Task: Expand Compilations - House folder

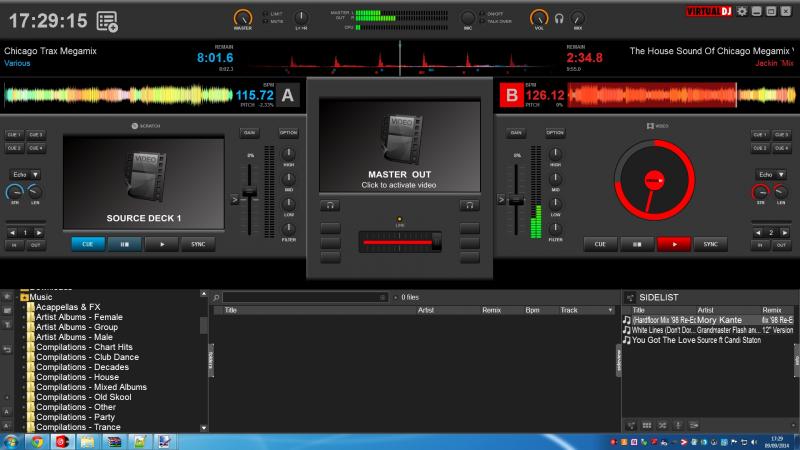Action: tap(22, 377)
